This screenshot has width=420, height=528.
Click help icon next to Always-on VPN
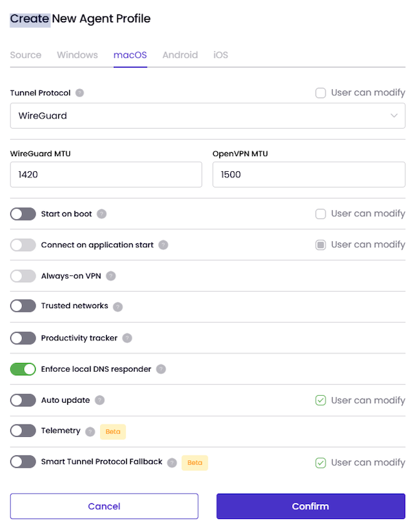[x=111, y=276]
